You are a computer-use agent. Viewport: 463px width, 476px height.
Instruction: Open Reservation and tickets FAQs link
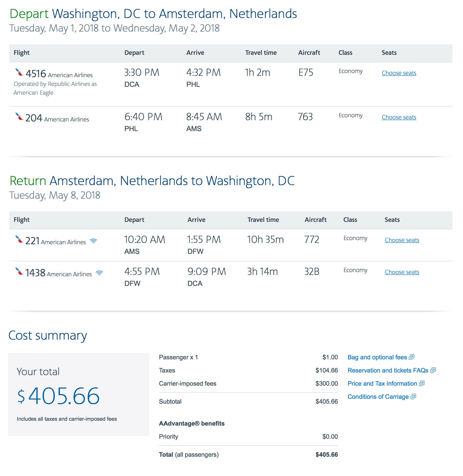point(388,370)
